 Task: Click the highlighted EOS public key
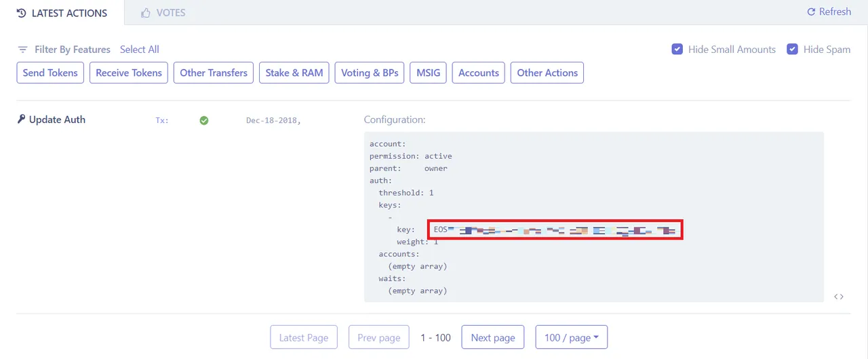coord(555,229)
